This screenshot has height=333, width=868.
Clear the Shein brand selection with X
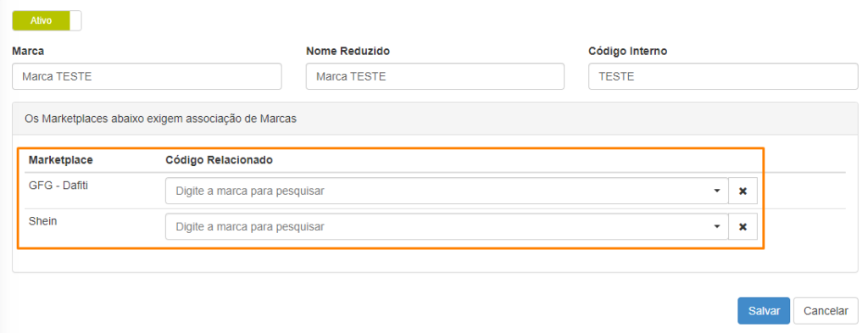[x=743, y=227]
